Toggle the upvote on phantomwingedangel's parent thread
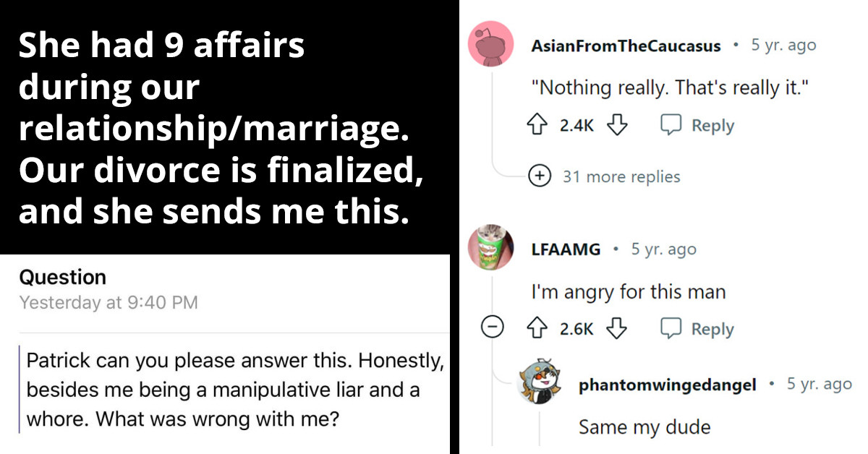This screenshot has height=454, width=868. [537, 327]
